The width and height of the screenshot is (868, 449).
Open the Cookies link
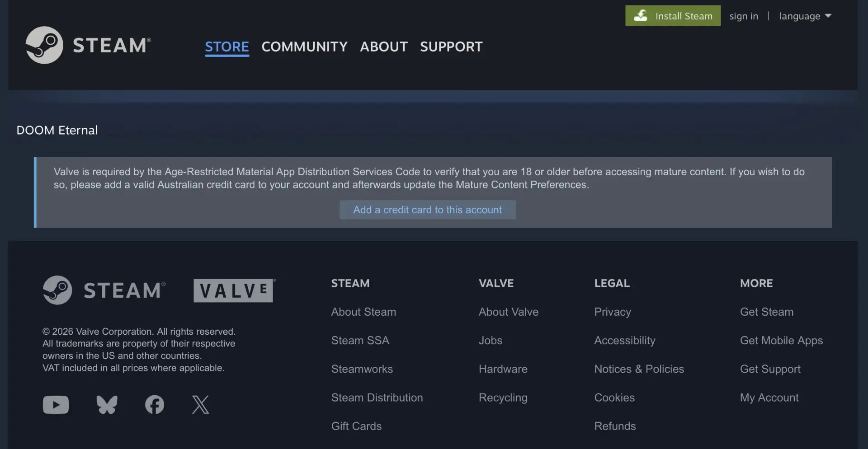614,397
